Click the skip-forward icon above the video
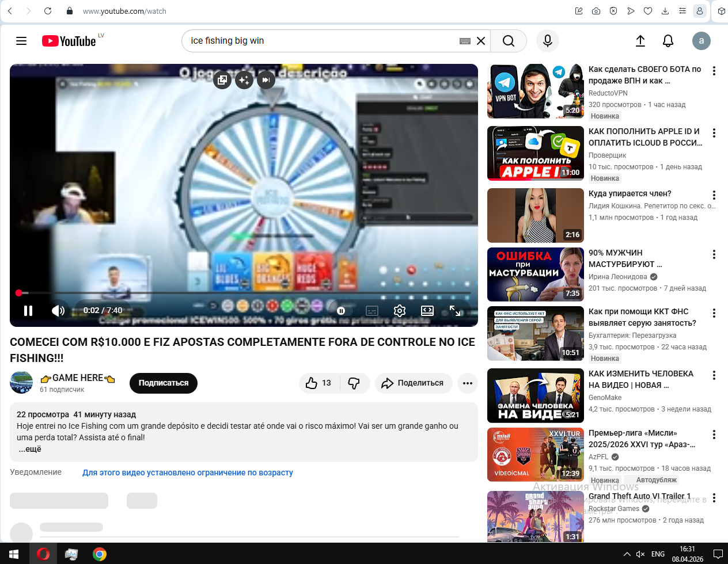 pyautogui.click(x=266, y=80)
